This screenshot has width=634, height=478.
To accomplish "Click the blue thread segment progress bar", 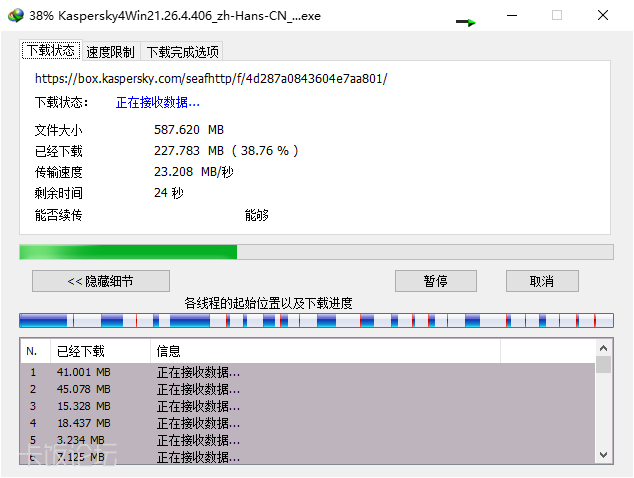I will click(316, 320).
